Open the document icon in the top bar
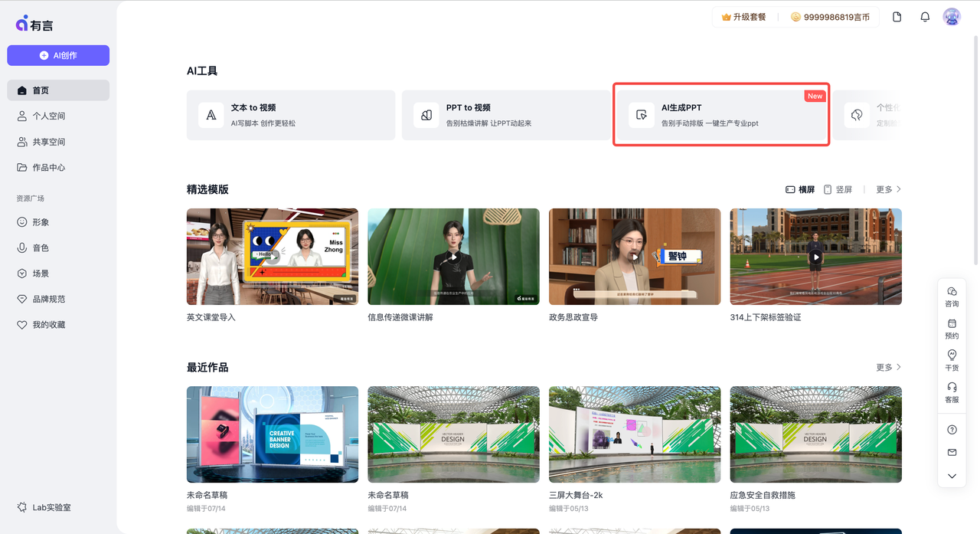Screen dimensions: 980x534 897,16
